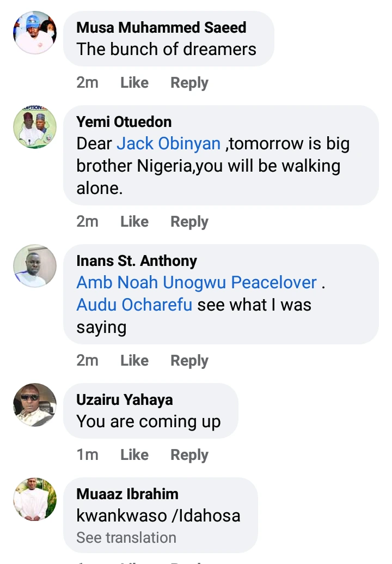Image resolution: width=392 pixels, height=564 pixels.
Task: Reply to Musa Muhammed Saeed's comment
Action: (x=189, y=83)
